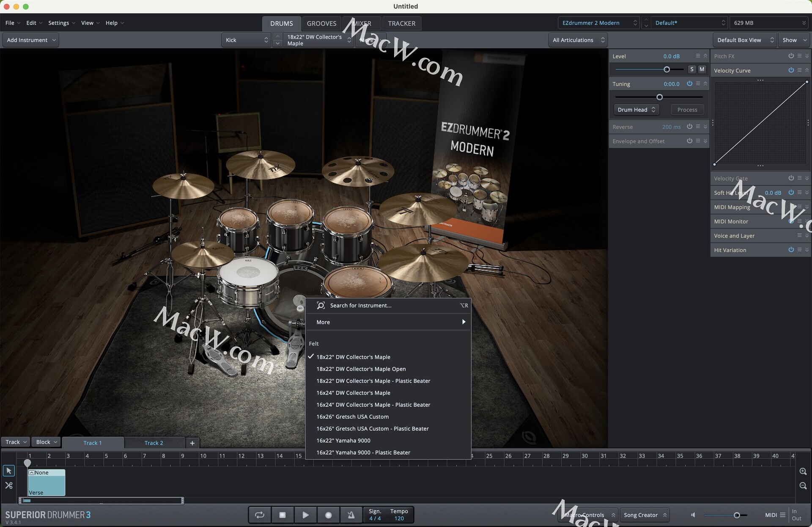Screen dimensions: 812x527
Task: Toggle the metronome icon
Action: point(351,515)
